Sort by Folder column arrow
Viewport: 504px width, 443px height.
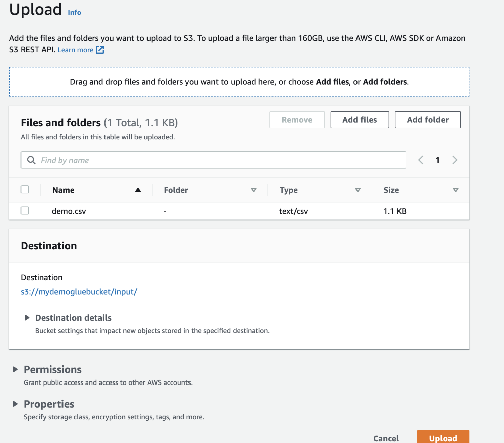tap(254, 190)
